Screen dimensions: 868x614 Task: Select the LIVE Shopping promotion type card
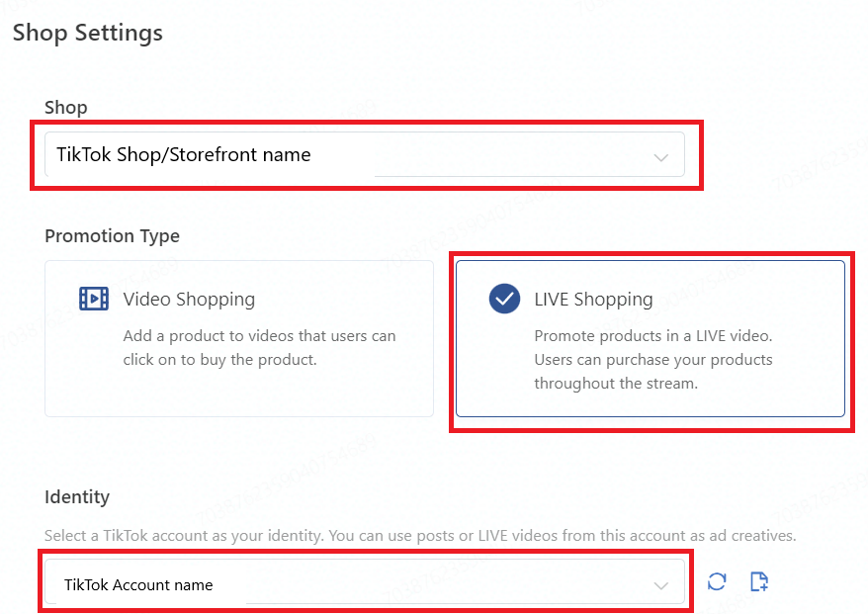tap(650, 339)
